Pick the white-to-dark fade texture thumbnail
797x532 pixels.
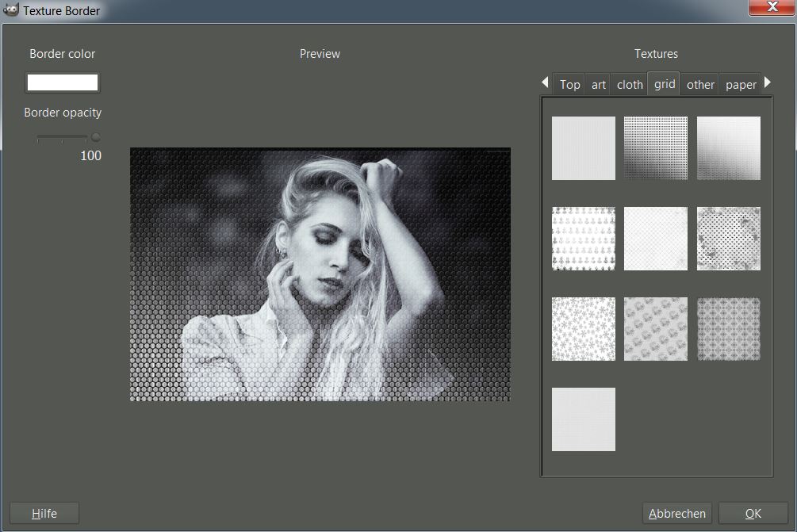tap(728, 148)
